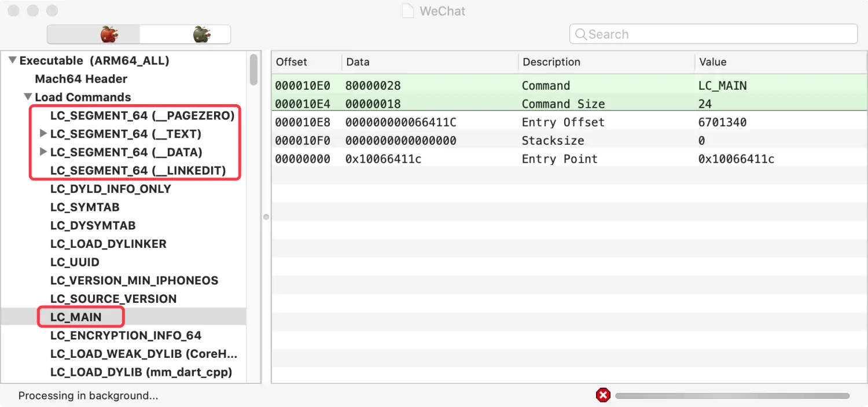Click offset cell 000010E0
This screenshot has width=868, height=407.
pos(303,86)
